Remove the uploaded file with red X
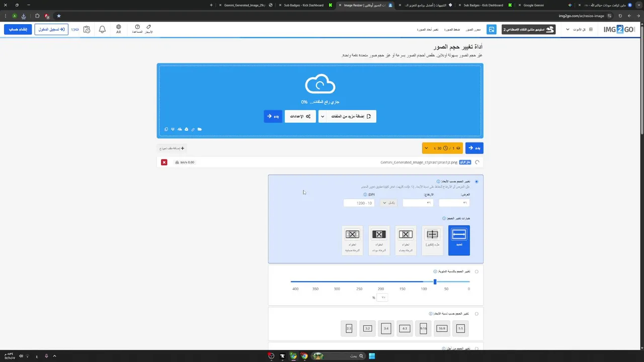This screenshot has height=362, width=644. click(x=164, y=162)
